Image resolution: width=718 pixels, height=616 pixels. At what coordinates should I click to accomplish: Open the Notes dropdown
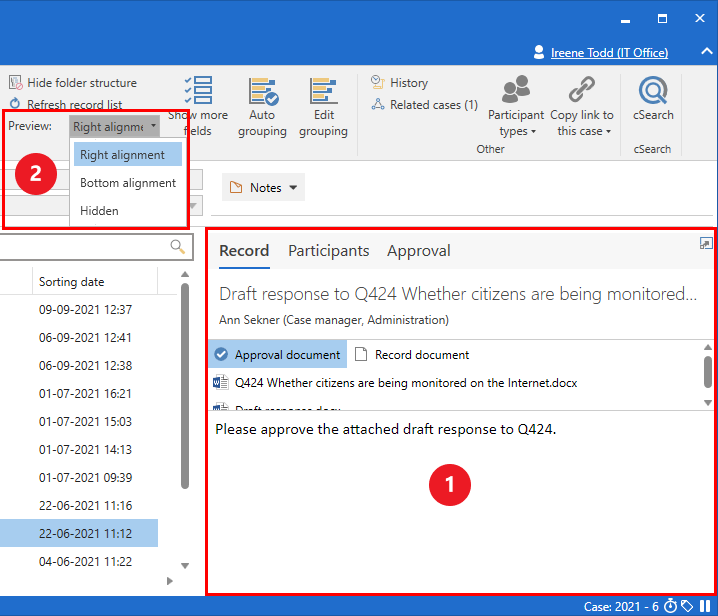pyautogui.click(x=264, y=187)
